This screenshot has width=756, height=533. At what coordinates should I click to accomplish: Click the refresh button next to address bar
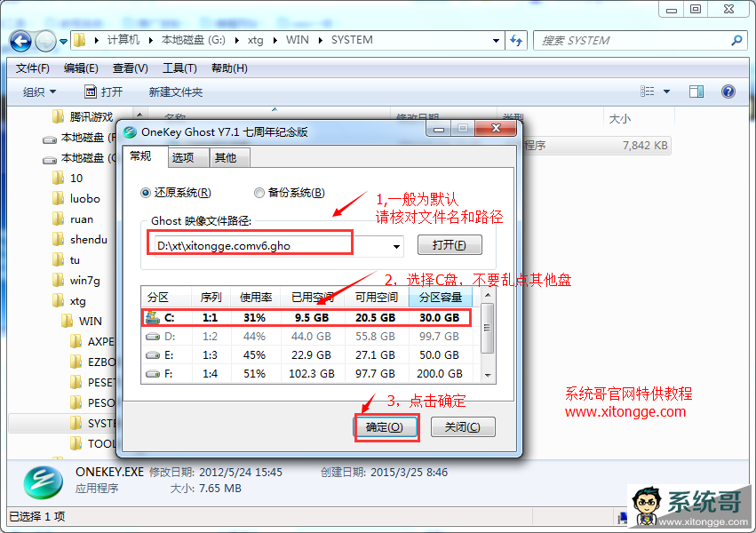[x=516, y=41]
